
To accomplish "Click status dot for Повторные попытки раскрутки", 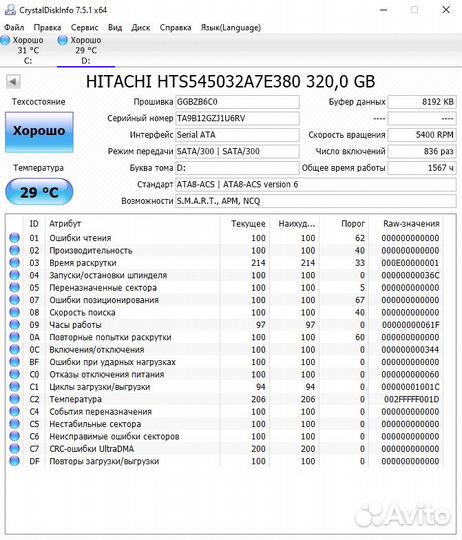I will pyautogui.click(x=14, y=337).
